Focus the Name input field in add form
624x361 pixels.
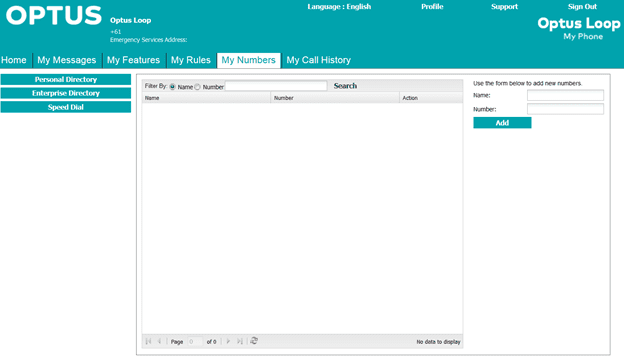(565, 95)
